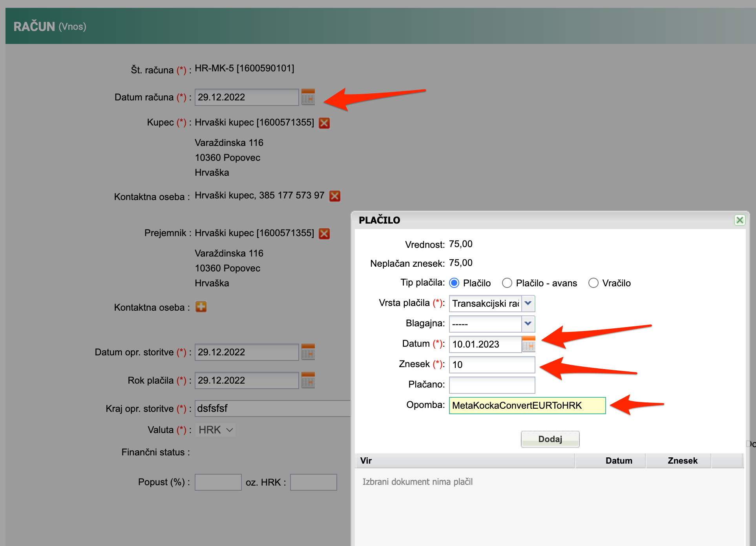This screenshot has height=546, width=756.
Task: Add contact person with orange plus icon
Action: pyautogui.click(x=201, y=307)
